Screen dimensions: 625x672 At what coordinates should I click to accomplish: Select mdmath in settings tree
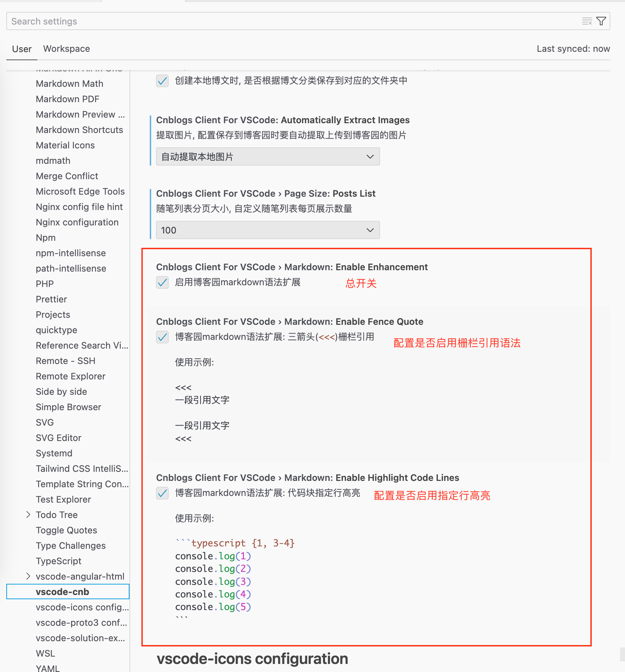click(x=53, y=161)
